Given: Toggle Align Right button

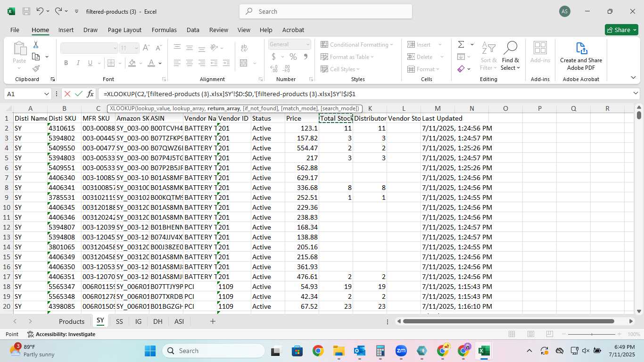Looking at the screenshot, I should [x=202, y=63].
